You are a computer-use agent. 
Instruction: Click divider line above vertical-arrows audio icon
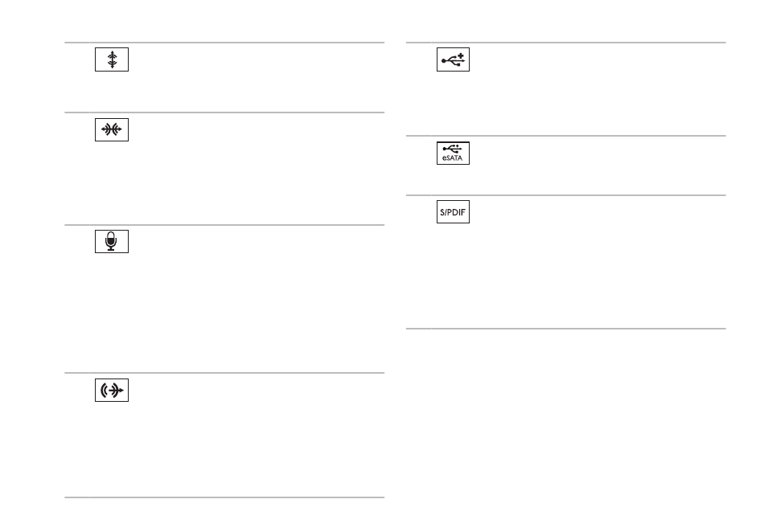pos(224,43)
